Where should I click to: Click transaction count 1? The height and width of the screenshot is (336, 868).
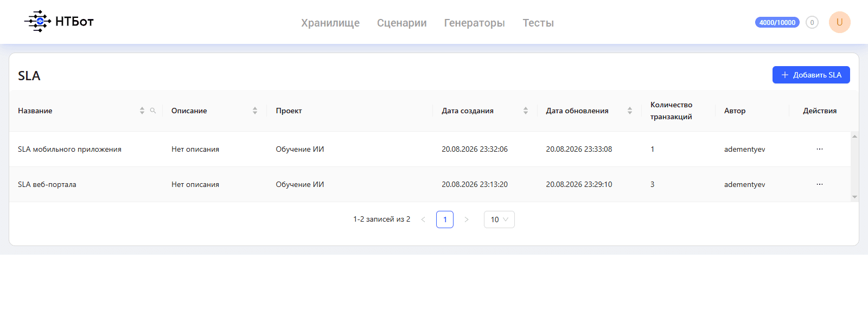[653, 149]
